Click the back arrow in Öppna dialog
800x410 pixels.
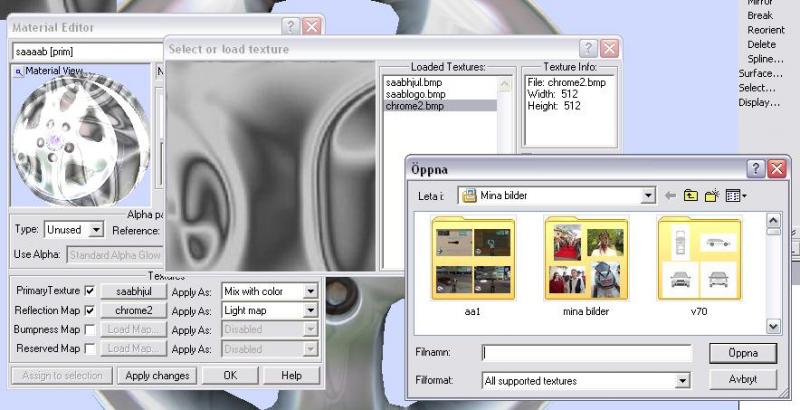point(670,196)
